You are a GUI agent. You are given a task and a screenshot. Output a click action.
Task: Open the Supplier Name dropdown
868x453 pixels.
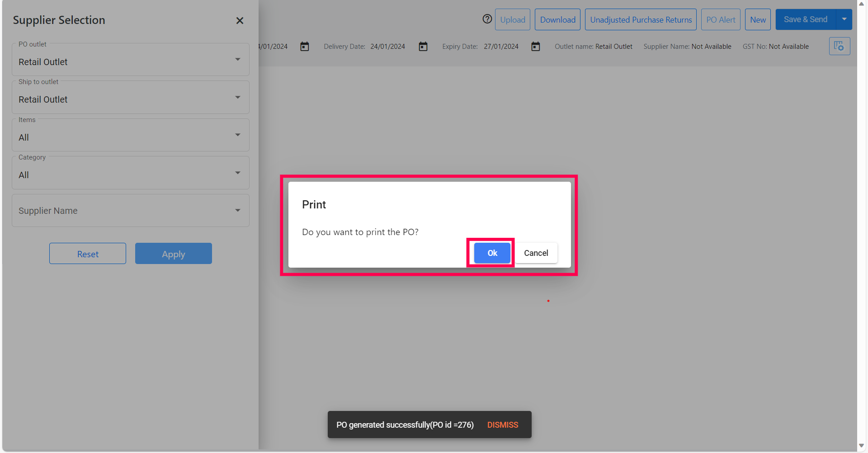[131, 211]
